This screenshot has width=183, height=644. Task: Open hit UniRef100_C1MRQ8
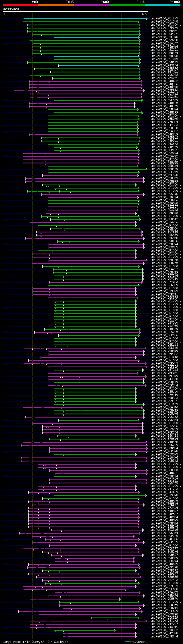pos(164,56)
